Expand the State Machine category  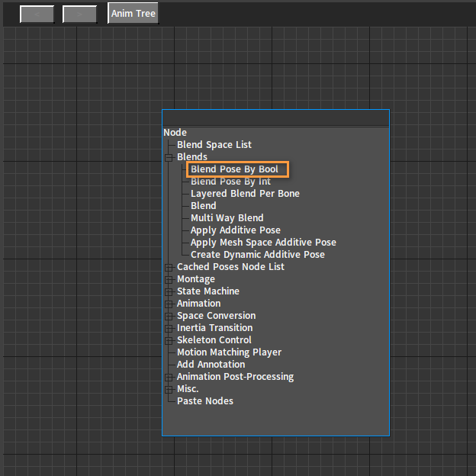pyautogui.click(x=169, y=291)
